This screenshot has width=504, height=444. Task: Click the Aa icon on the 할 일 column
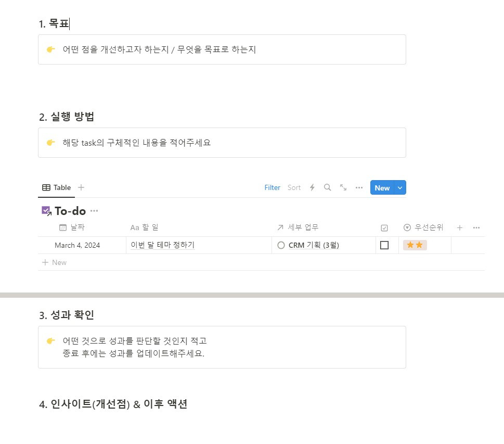tap(135, 227)
